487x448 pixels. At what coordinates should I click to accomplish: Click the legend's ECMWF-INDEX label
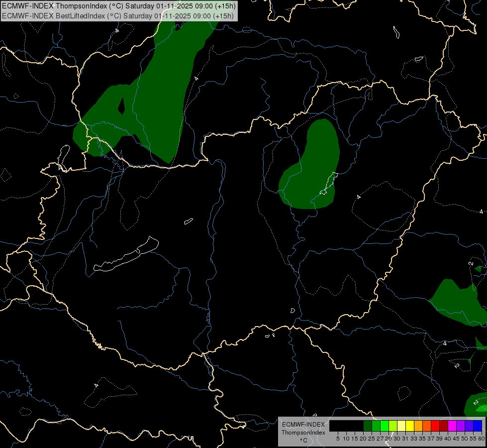point(303,425)
